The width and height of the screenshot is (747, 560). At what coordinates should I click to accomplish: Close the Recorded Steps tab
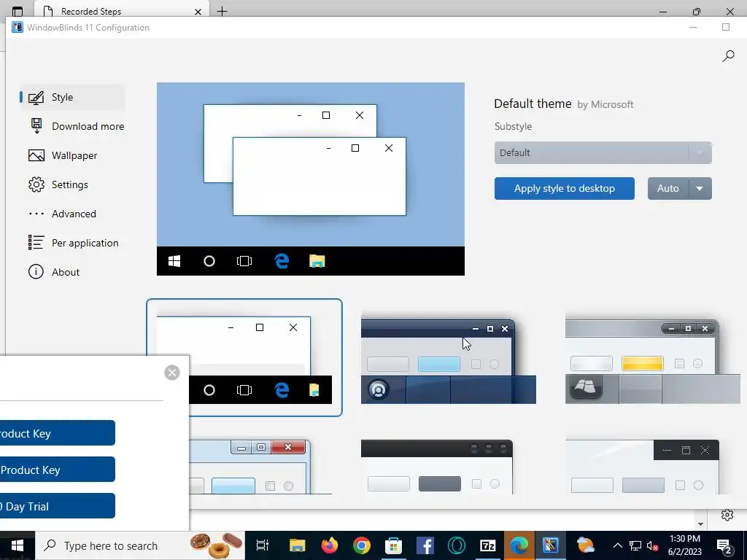198,12
